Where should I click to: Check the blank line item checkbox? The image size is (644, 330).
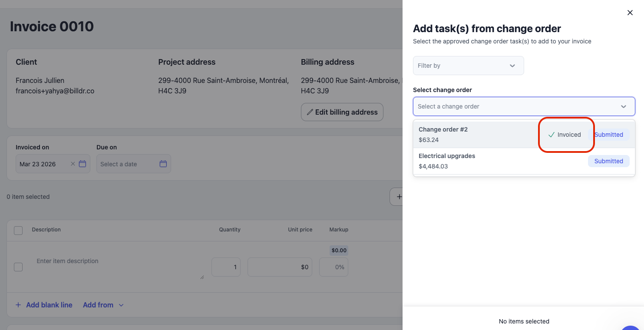pyautogui.click(x=18, y=267)
